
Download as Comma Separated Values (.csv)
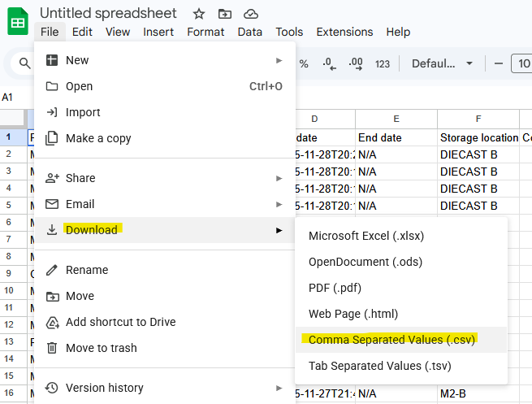click(401, 340)
